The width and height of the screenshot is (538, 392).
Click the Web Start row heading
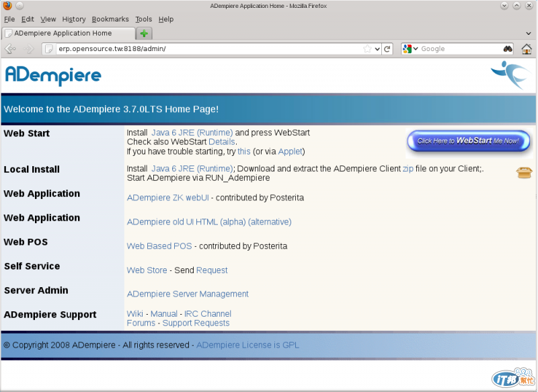click(x=27, y=133)
